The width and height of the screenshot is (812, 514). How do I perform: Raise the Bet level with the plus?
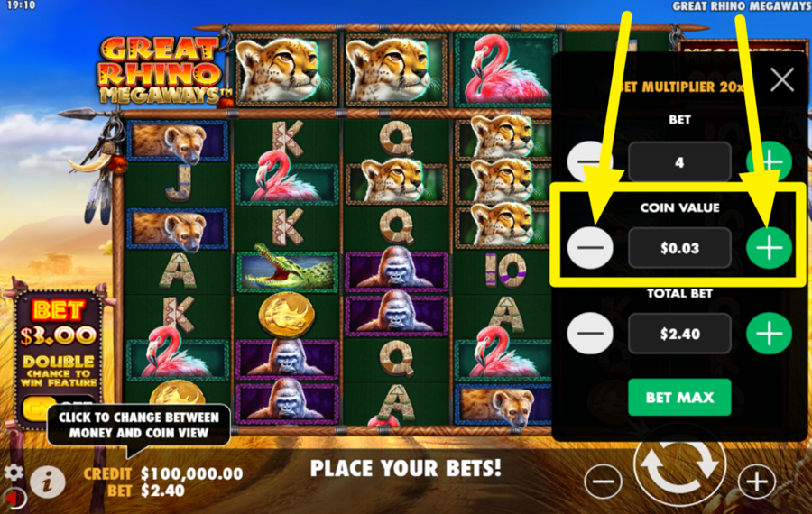click(769, 161)
